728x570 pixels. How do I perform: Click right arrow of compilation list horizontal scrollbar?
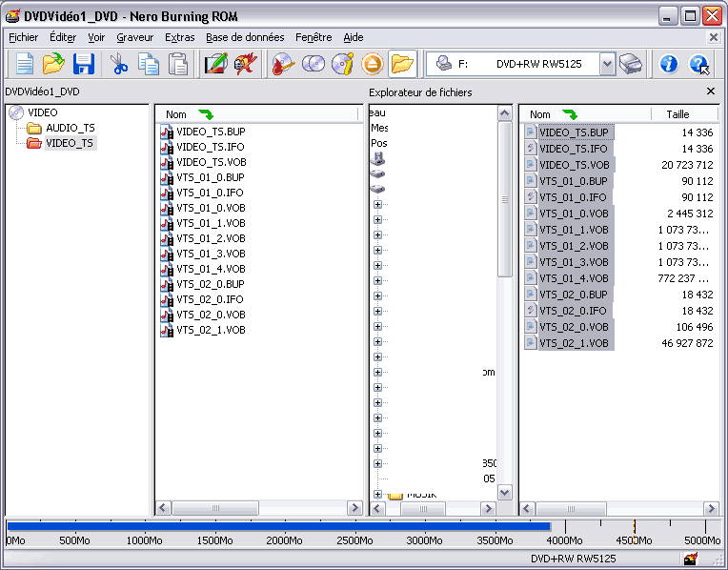coord(354,508)
